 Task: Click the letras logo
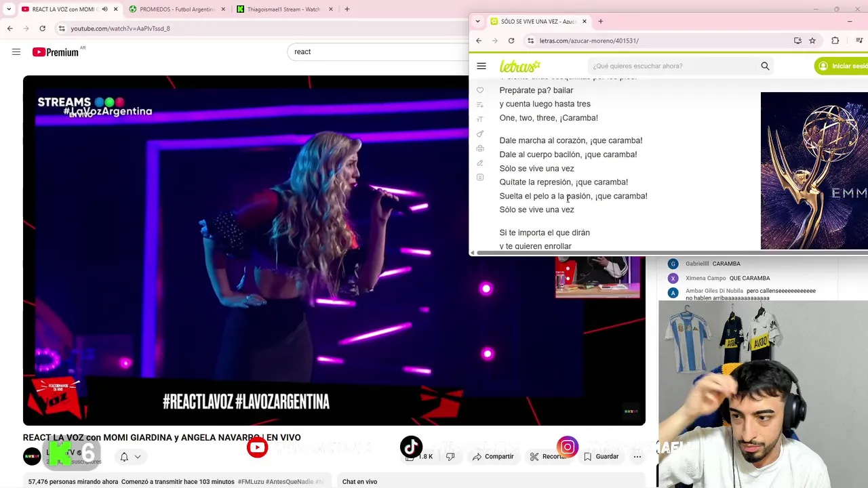coord(520,66)
